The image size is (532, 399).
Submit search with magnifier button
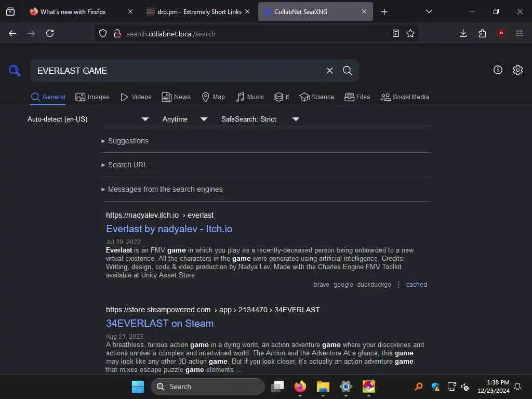[x=347, y=71]
